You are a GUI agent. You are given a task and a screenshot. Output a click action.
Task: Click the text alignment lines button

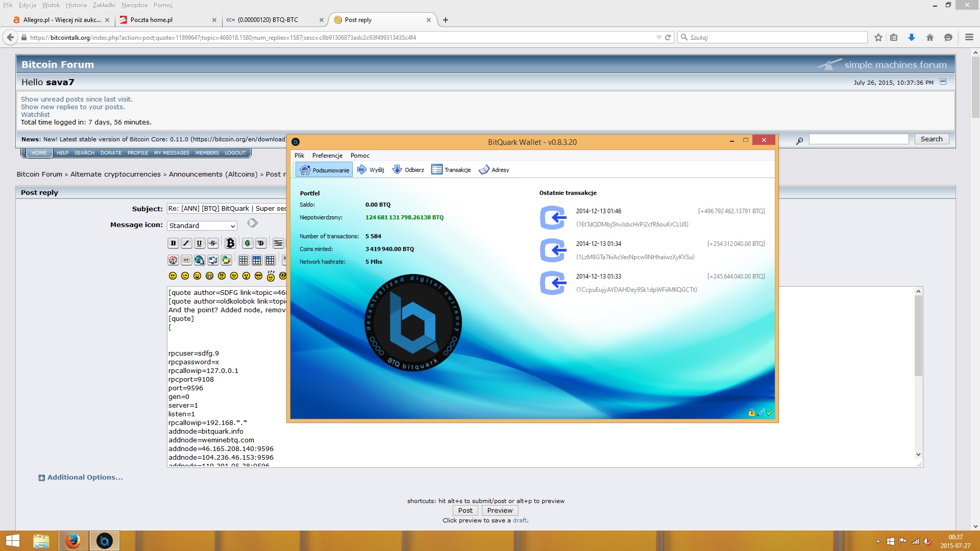click(x=278, y=243)
